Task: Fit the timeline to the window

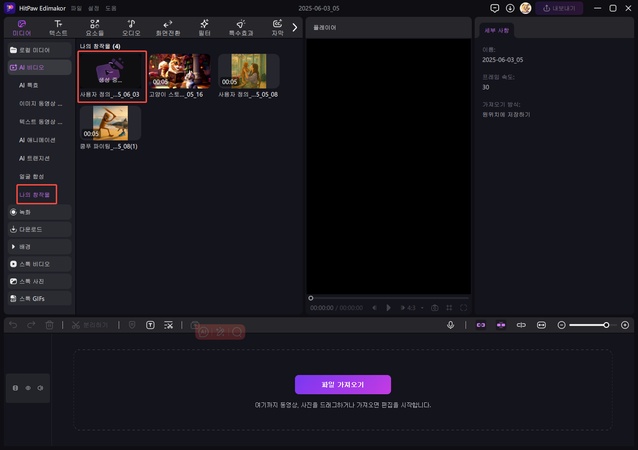Action: point(541,325)
